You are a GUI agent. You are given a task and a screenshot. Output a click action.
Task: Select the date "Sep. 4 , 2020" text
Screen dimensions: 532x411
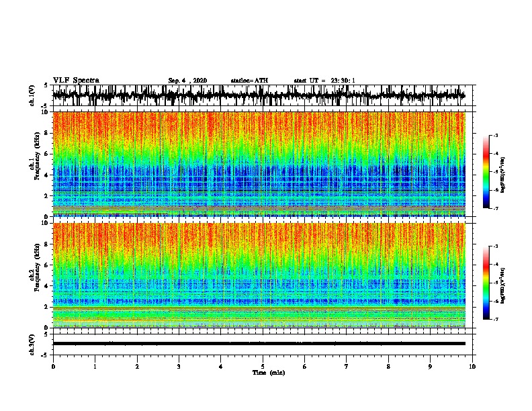click(187, 81)
